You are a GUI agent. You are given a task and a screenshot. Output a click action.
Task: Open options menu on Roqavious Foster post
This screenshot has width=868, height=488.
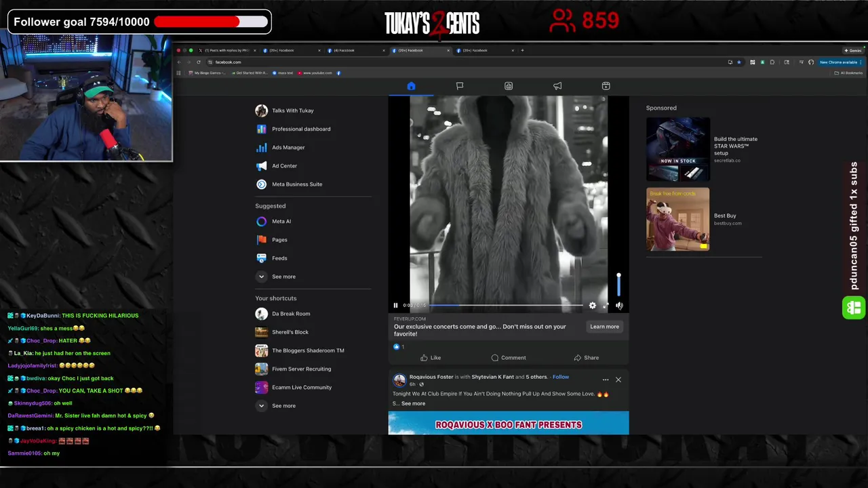coord(606,380)
